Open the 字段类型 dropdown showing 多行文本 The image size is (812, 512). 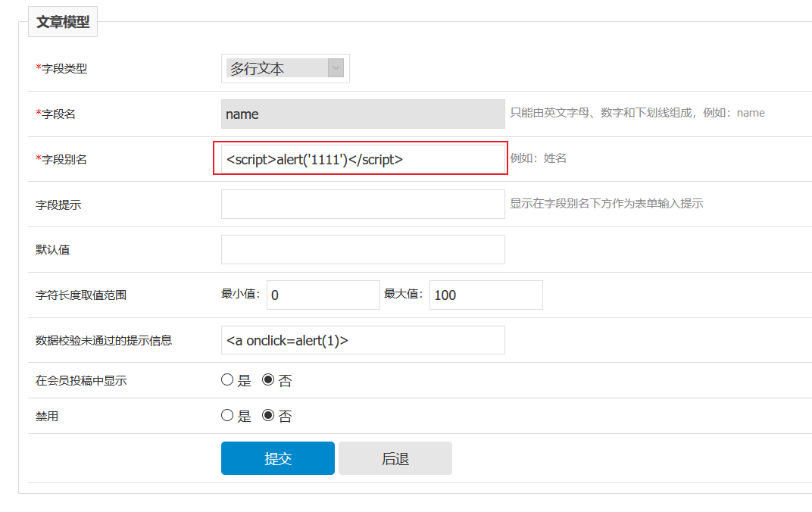tap(285, 68)
